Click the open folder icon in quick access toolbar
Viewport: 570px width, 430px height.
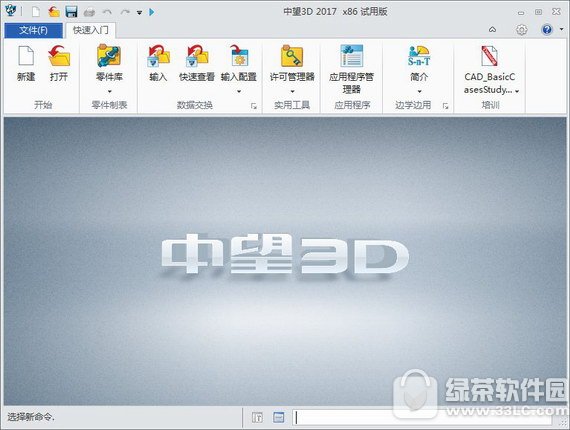(x=54, y=12)
